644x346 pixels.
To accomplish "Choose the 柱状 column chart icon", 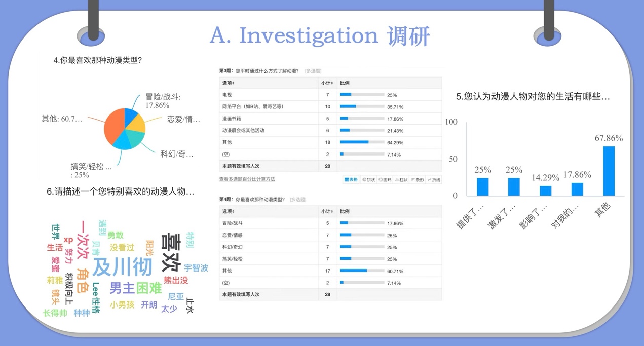I will point(402,180).
